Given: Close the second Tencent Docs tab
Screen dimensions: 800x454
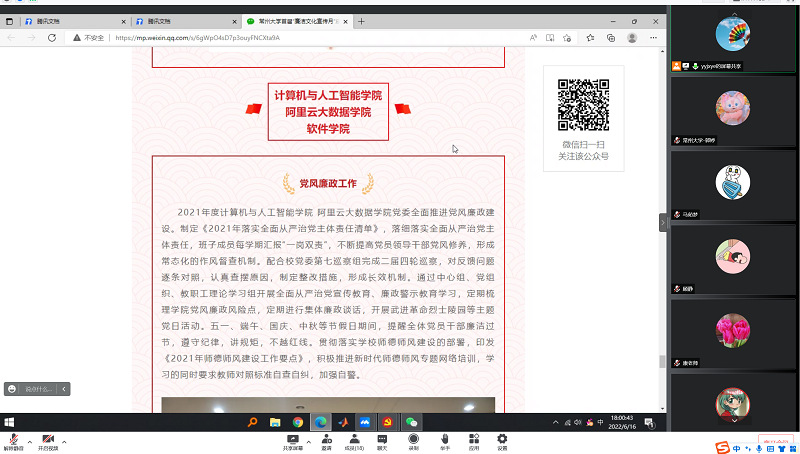Looking at the screenshot, I should 235,21.
